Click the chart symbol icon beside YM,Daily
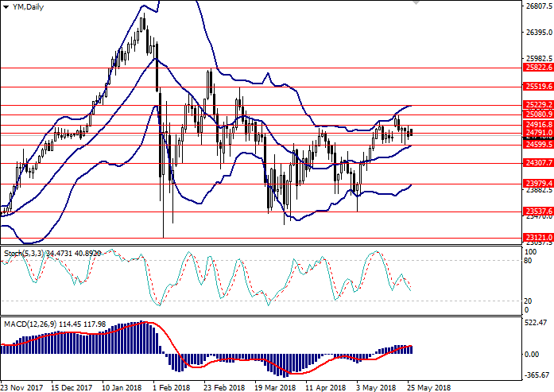This screenshot has width=554, height=392. (5, 6)
